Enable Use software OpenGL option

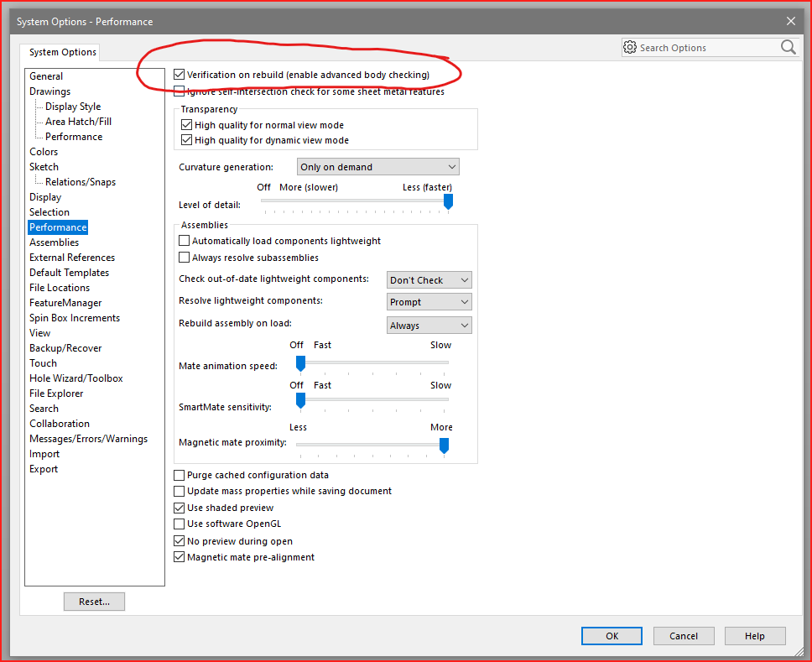coord(180,524)
